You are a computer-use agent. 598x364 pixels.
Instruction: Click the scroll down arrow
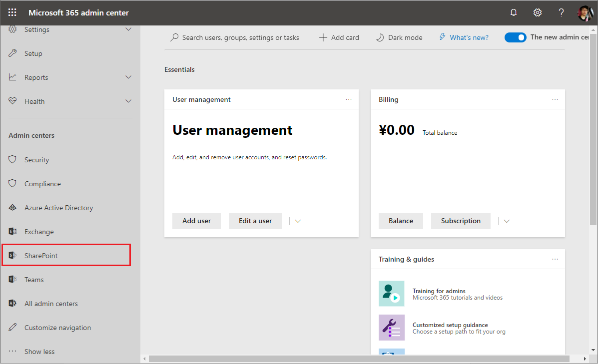point(593,350)
